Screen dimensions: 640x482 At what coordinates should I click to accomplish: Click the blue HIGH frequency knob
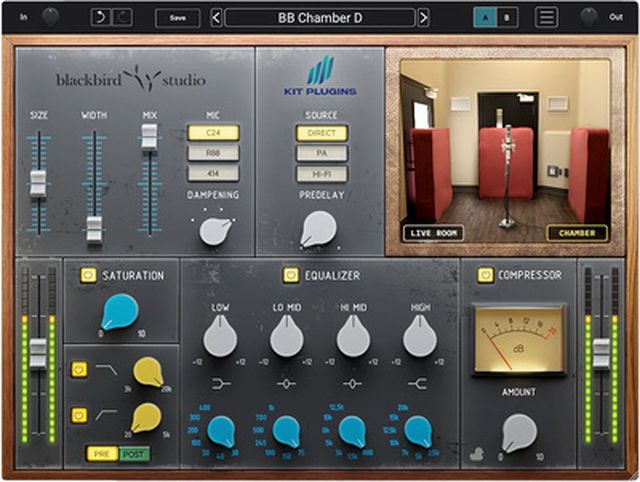pyautogui.click(x=418, y=432)
